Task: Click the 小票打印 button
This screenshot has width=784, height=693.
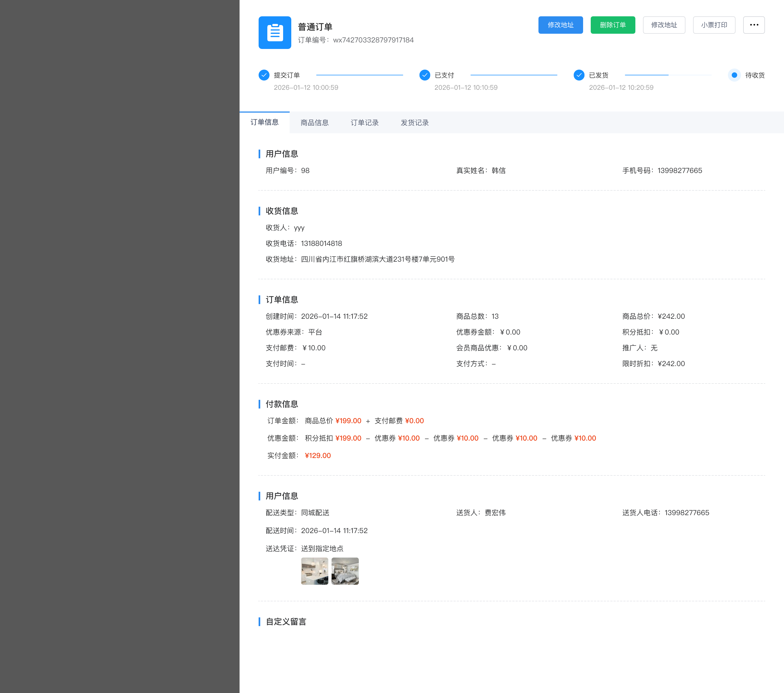Action: pyautogui.click(x=714, y=25)
